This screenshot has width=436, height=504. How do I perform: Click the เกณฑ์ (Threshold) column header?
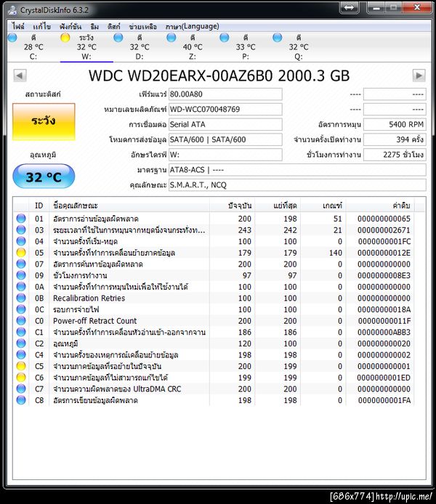323,206
